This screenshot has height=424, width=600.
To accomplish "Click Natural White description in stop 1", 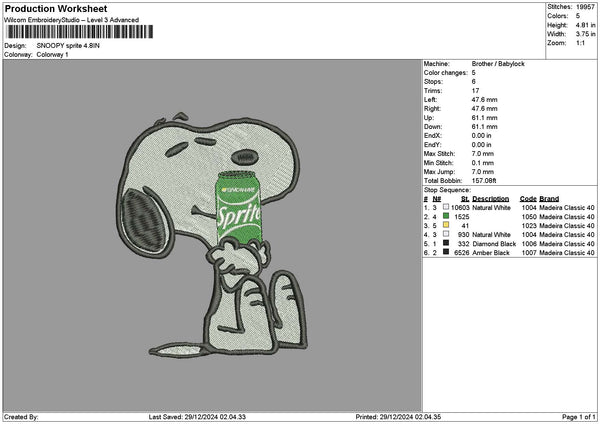I will pyautogui.click(x=491, y=208).
